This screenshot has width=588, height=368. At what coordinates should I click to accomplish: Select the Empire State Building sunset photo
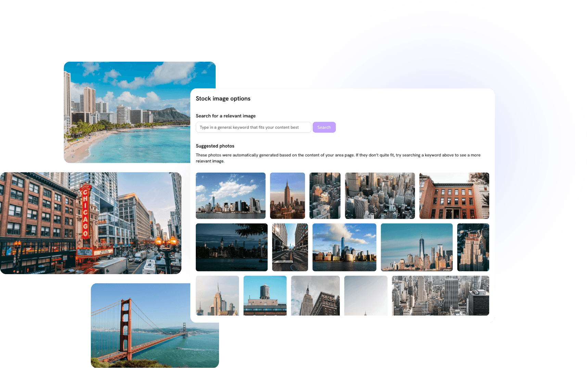coord(287,195)
